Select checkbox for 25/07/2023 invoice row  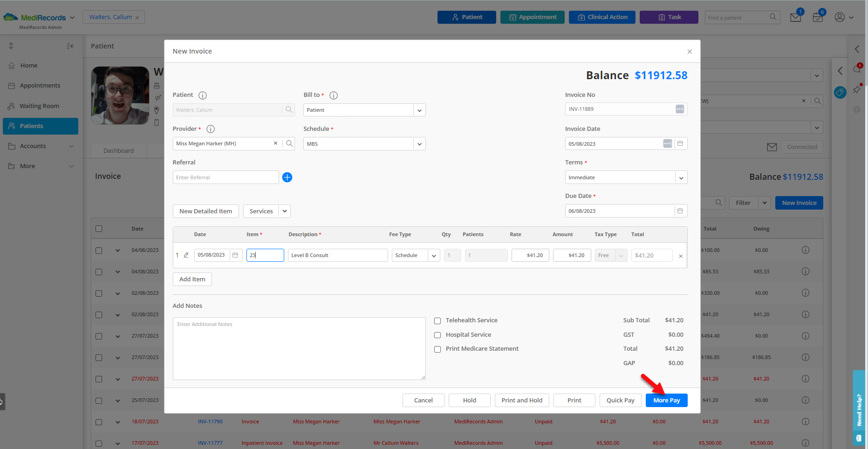tap(99, 401)
